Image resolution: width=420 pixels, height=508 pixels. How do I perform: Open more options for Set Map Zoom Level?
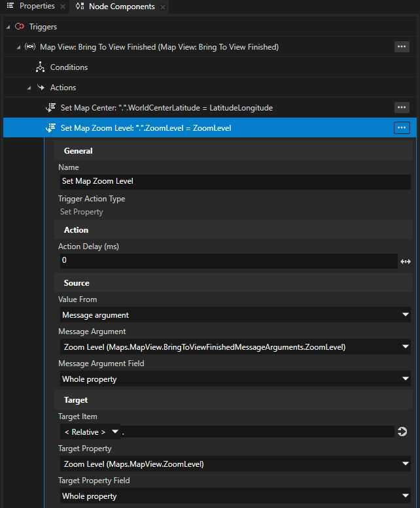click(x=402, y=128)
